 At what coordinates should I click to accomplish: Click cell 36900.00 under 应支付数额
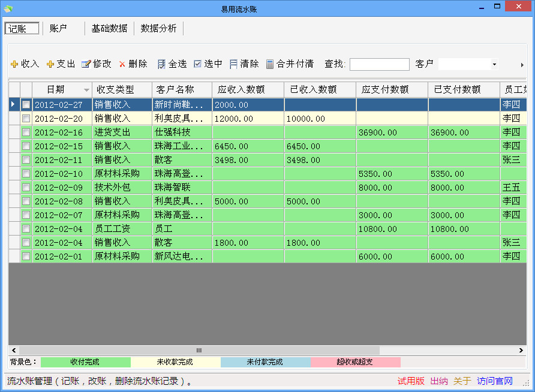(392, 132)
